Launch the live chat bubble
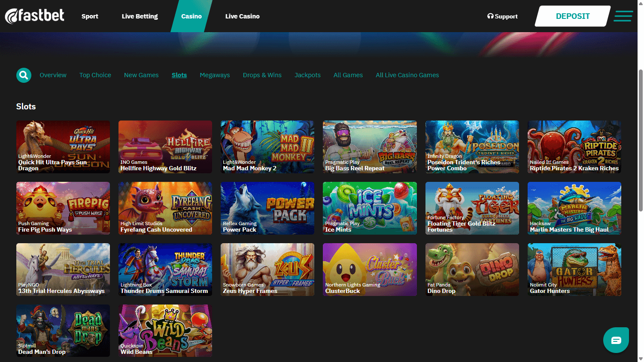The width and height of the screenshot is (644, 362). [616, 340]
